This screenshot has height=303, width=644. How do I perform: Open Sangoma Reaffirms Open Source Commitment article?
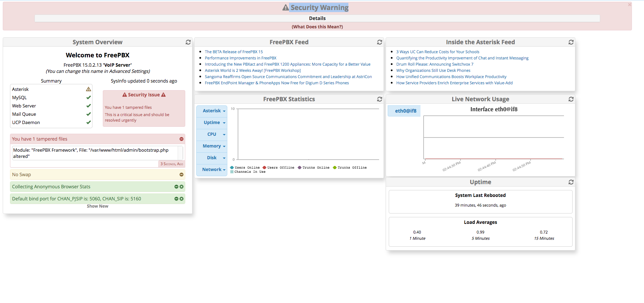[x=288, y=77]
